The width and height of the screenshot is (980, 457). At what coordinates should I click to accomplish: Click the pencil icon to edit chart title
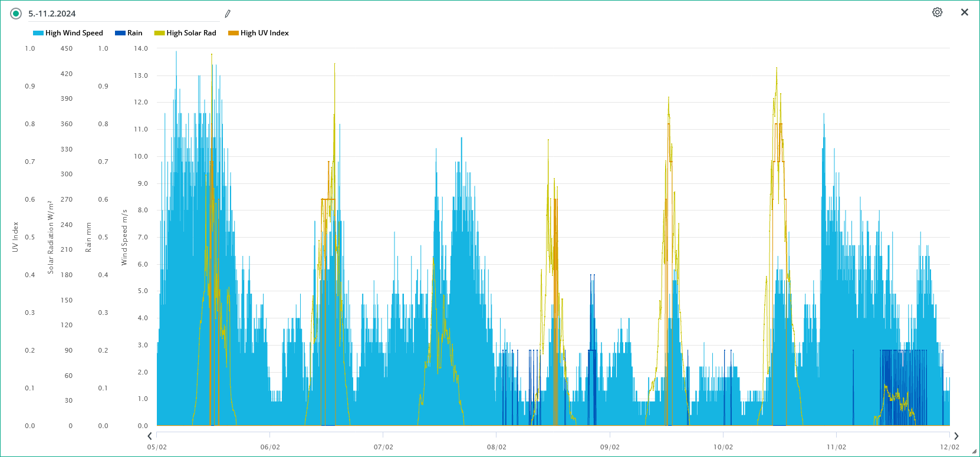(228, 14)
